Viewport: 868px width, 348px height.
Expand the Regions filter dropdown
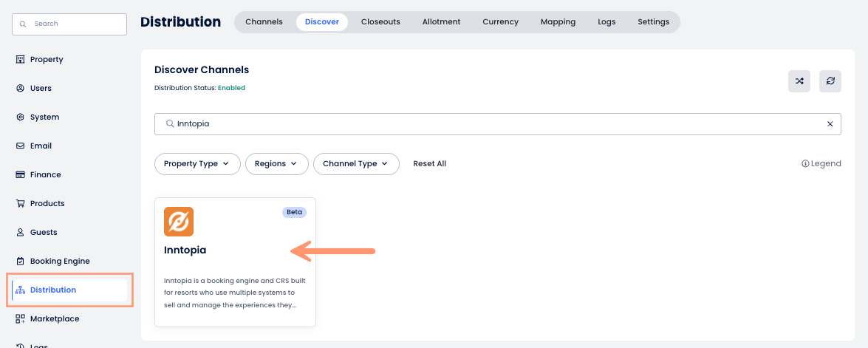point(276,164)
